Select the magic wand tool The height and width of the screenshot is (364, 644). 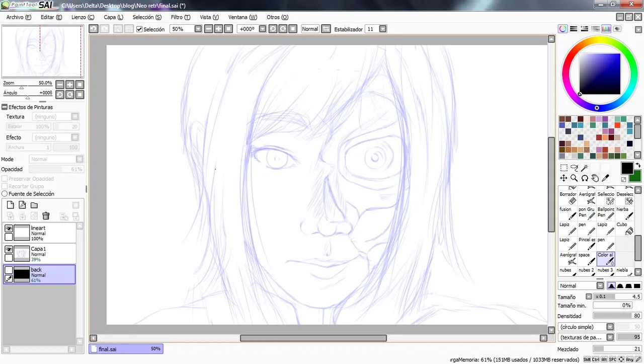click(x=585, y=168)
